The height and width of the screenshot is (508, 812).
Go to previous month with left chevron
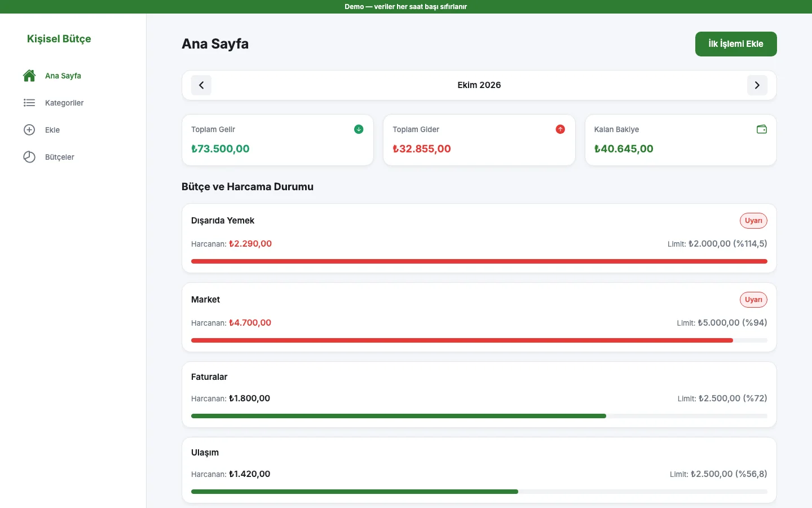pyautogui.click(x=201, y=85)
